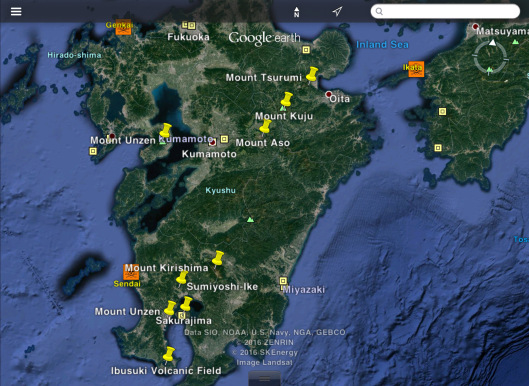Click the compass ring north pointer
The height and width of the screenshot is (386, 529).
pyautogui.click(x=492, y=43)
